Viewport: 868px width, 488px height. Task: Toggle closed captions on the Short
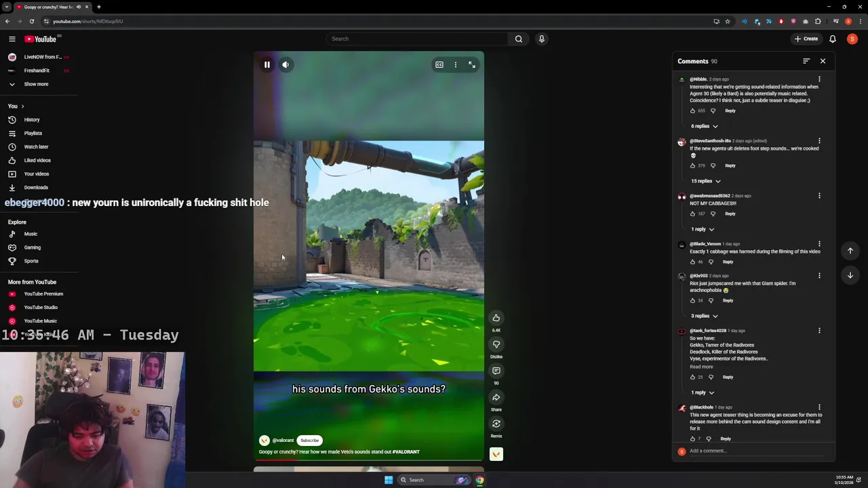coord(439,65)
